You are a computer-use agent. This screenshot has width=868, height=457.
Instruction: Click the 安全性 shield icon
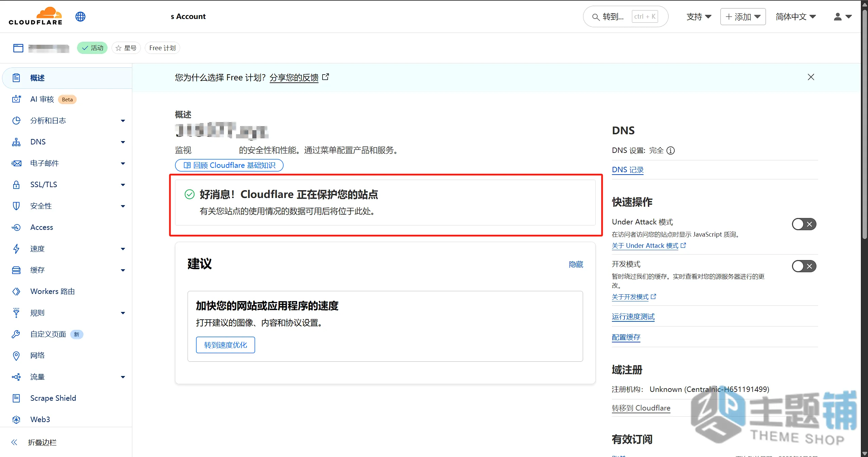coord(16,206)
